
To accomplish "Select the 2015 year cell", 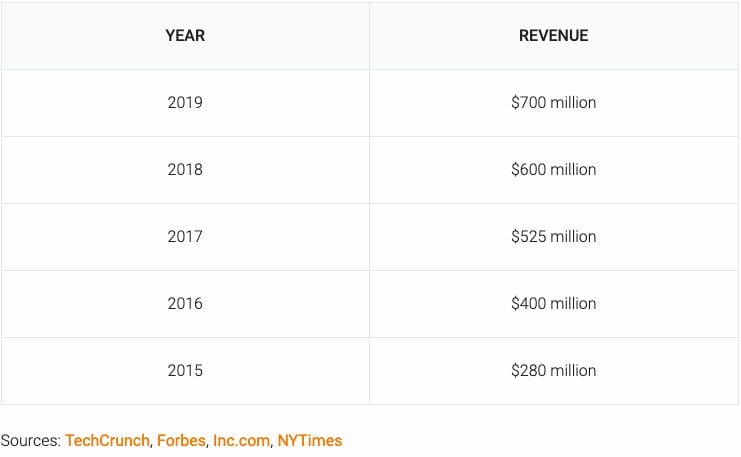I will (x=185, y=371).
